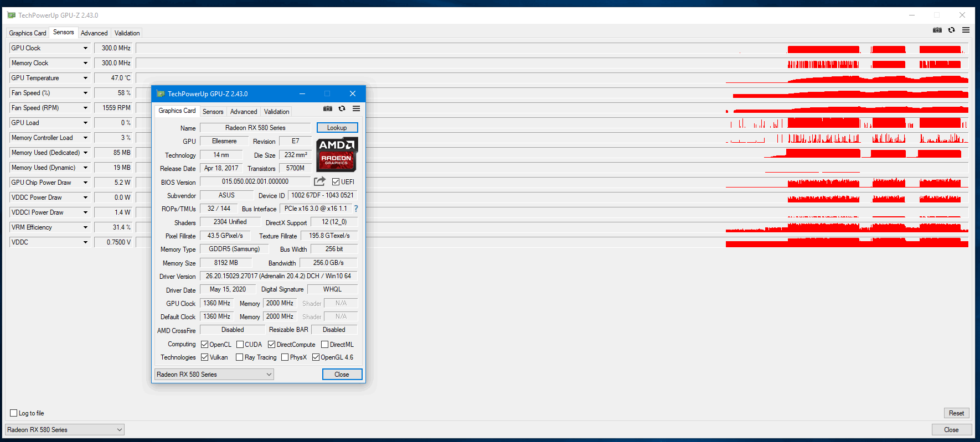Take screenshot via camera icon in Sensors window
Image resolution: width=980 pixels, height=442 pixels.
click(x=937, y=30)
